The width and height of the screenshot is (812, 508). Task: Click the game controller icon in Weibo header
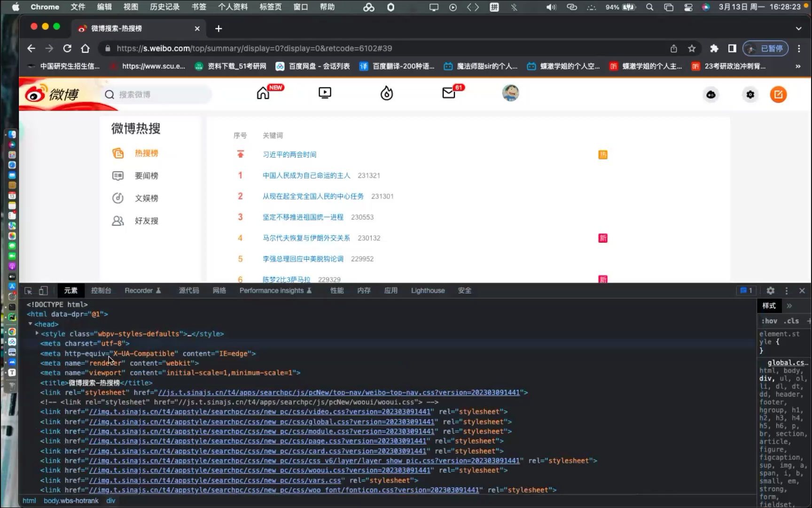(711, 95)
